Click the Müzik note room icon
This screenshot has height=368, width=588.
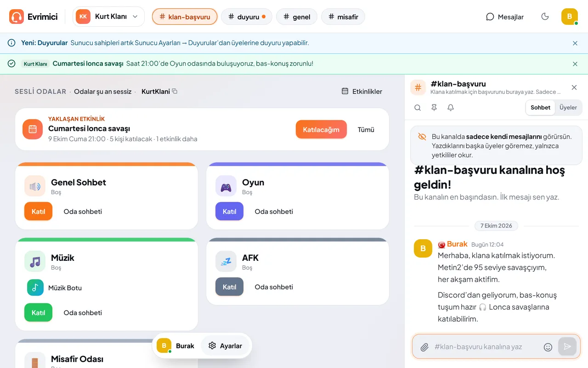(35, 262)
